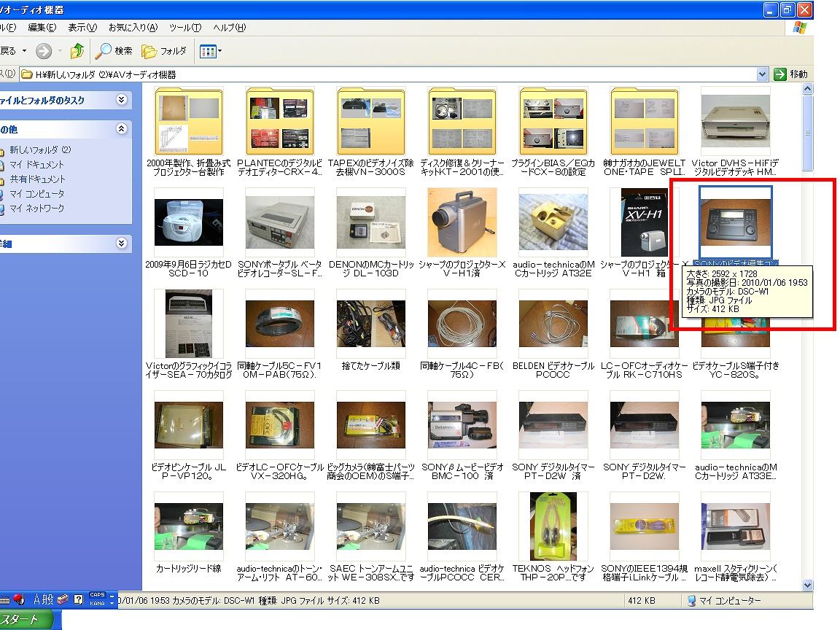Screen dimensions: 840x630
Task: Select the SAEC WE-308SX tonearm thumbnail
Action: point(370,526)
